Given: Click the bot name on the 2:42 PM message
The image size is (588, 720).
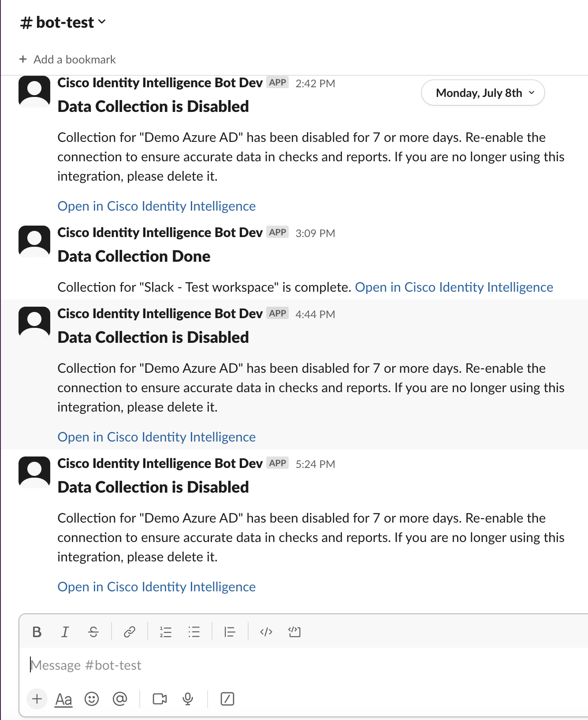Looking at the screenshot, I should pyautogui.click(x=160, y=83).
